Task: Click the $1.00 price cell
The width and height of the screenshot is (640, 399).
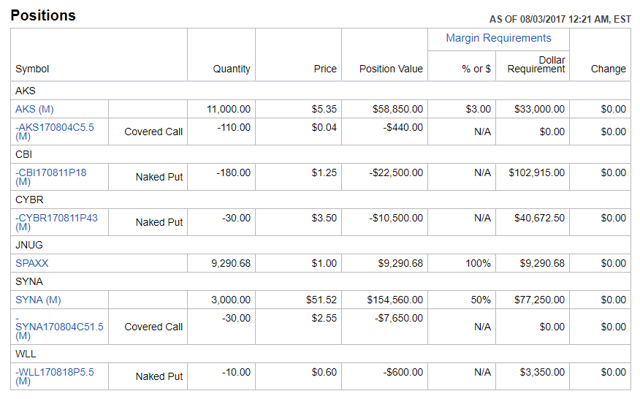Action: click(324, 263)
